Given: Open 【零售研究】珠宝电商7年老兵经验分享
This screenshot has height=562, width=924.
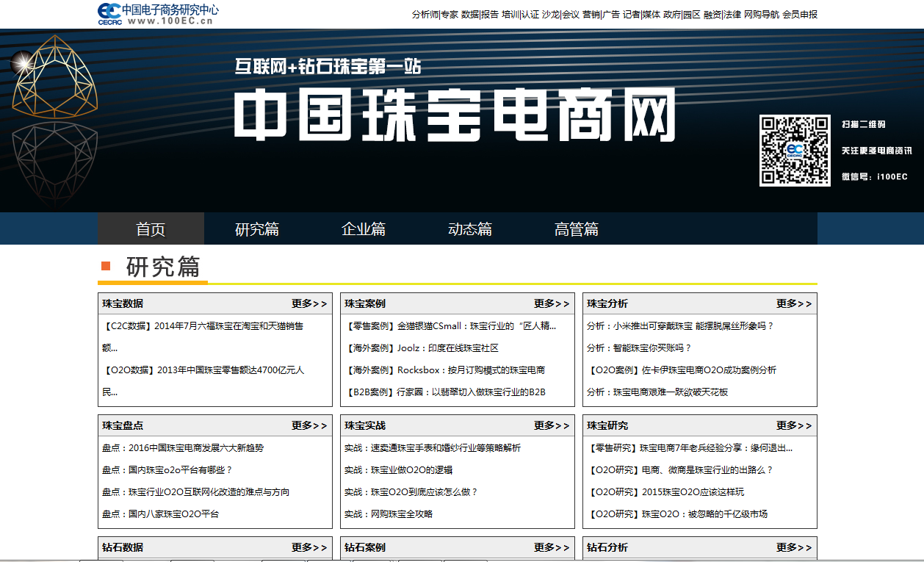Looking at the screenshot, I should (690, 447).
